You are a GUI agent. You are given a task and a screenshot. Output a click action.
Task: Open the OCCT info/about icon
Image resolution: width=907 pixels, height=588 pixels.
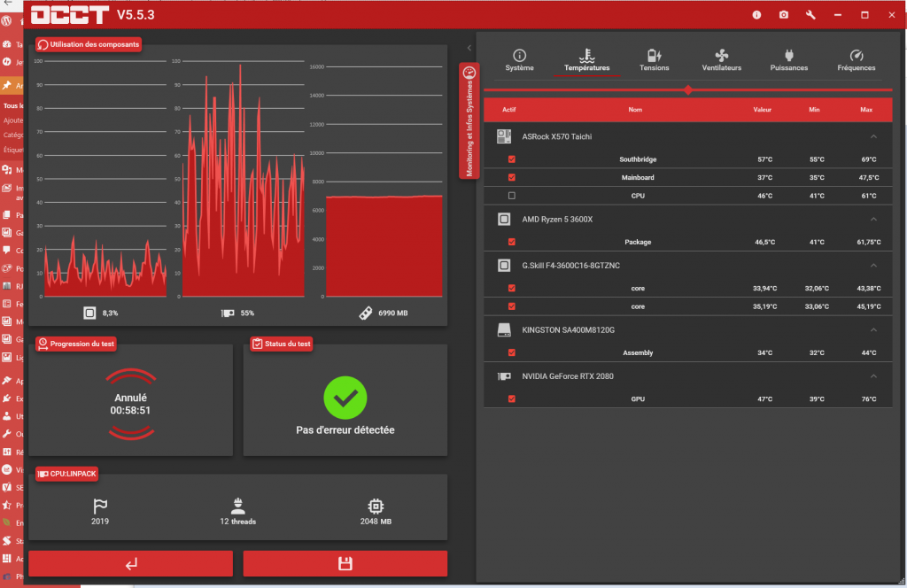756,15
